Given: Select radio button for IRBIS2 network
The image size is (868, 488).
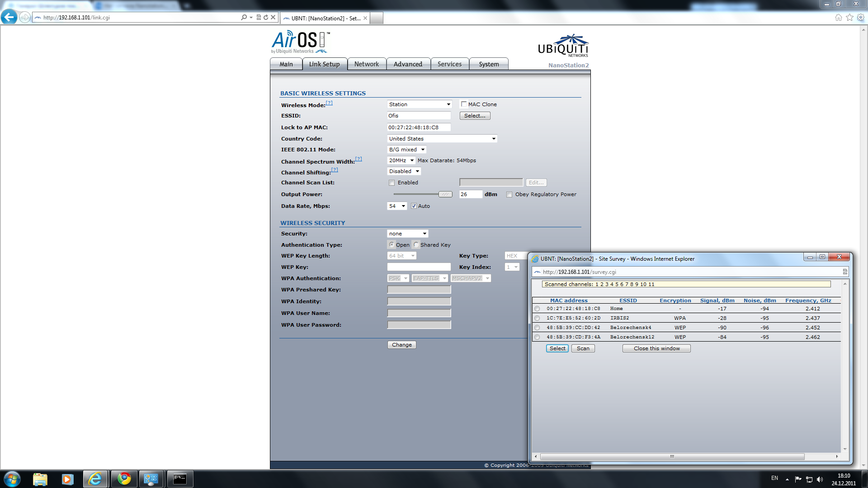Looking at the screenshot, I should 537,318.
